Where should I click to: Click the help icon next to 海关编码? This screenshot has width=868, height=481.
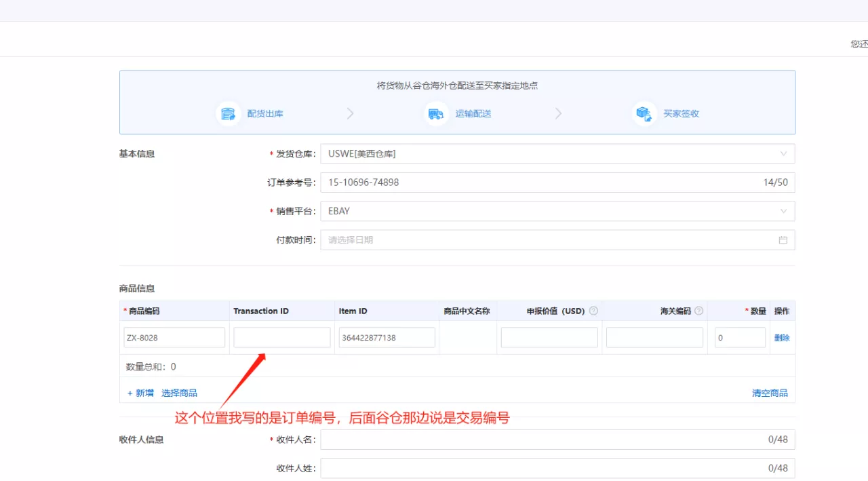700,310
